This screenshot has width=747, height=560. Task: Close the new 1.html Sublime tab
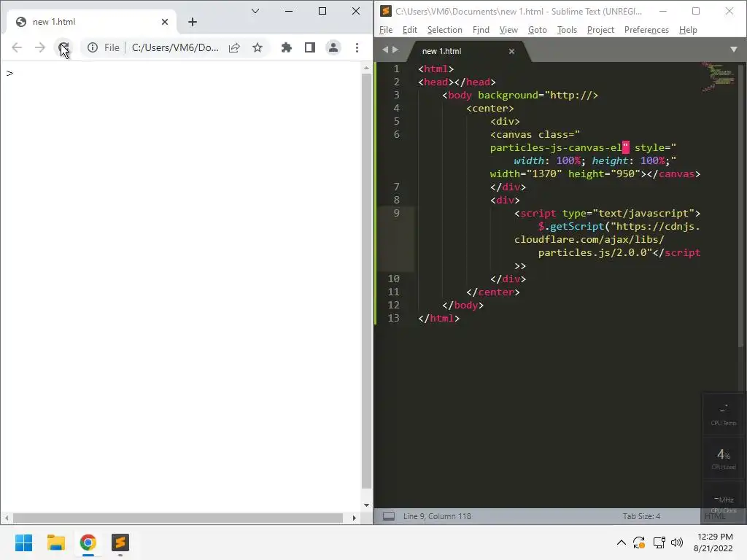[x=511, y=51]
